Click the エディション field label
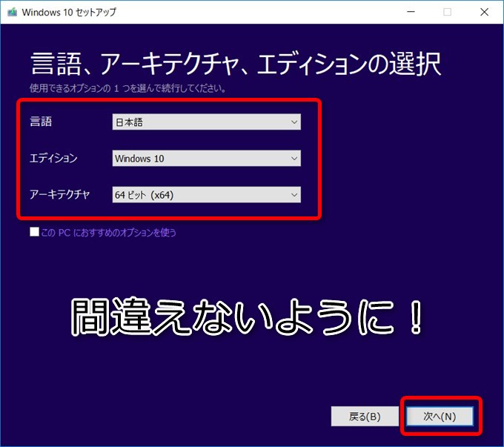Image resolution: width=504 pixels, height=447 pixels. click(x=53, y=158)
